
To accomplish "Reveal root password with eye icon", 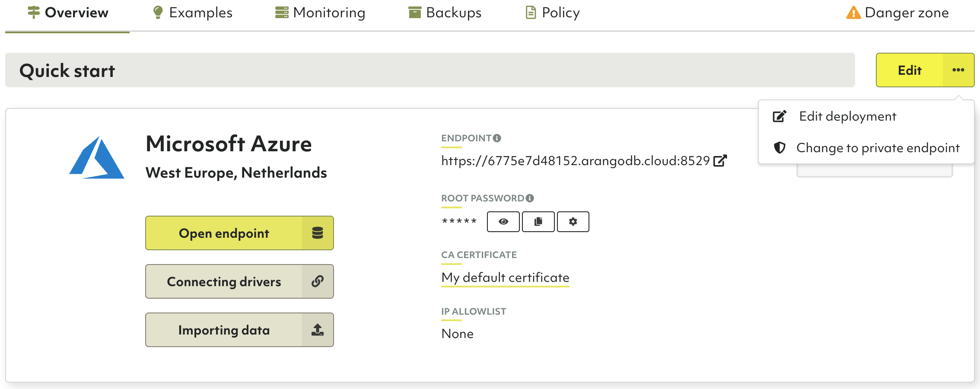I will [503, 222].
